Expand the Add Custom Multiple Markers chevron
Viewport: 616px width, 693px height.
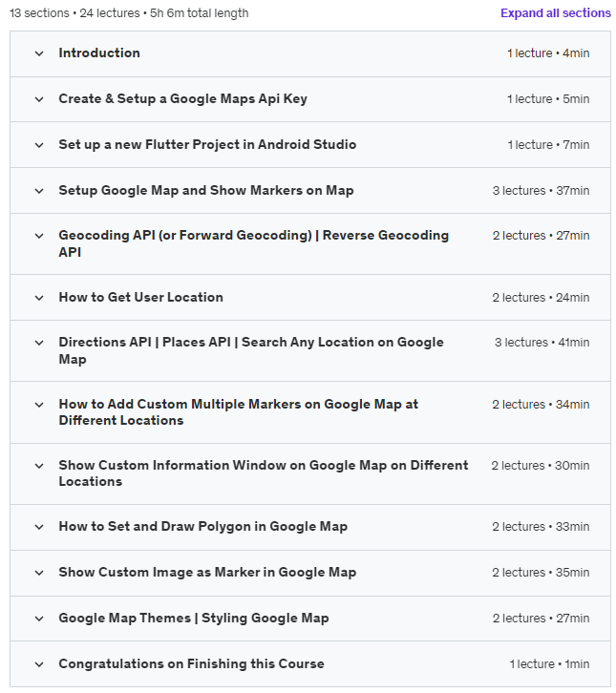[39, 405]
